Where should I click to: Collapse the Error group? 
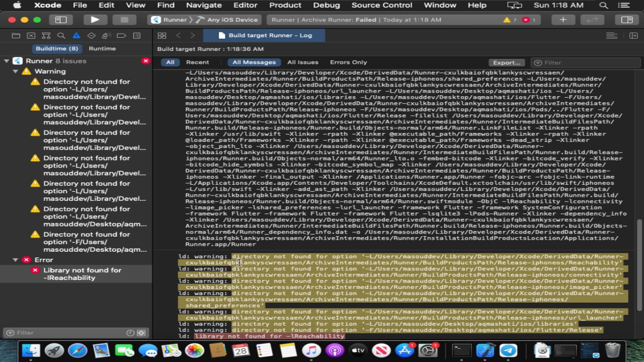[x=16, y=260]
